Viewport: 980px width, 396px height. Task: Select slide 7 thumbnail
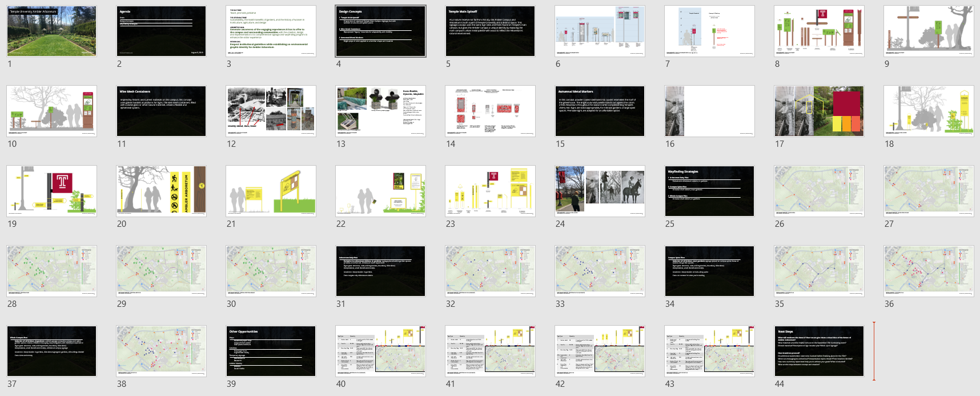(710, 31)
